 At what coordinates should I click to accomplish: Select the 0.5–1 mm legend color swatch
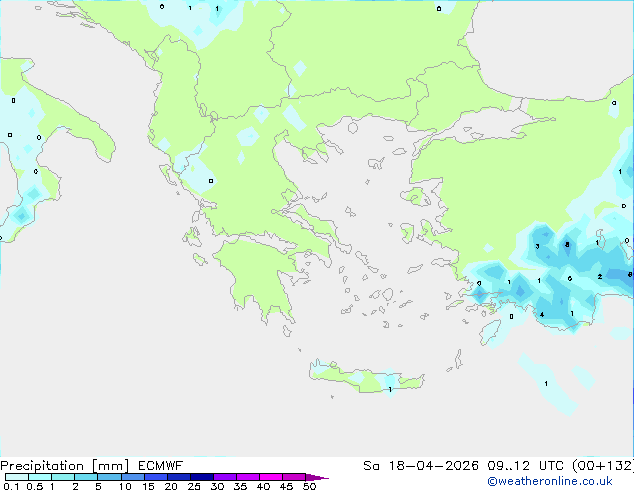pos(40,477)
